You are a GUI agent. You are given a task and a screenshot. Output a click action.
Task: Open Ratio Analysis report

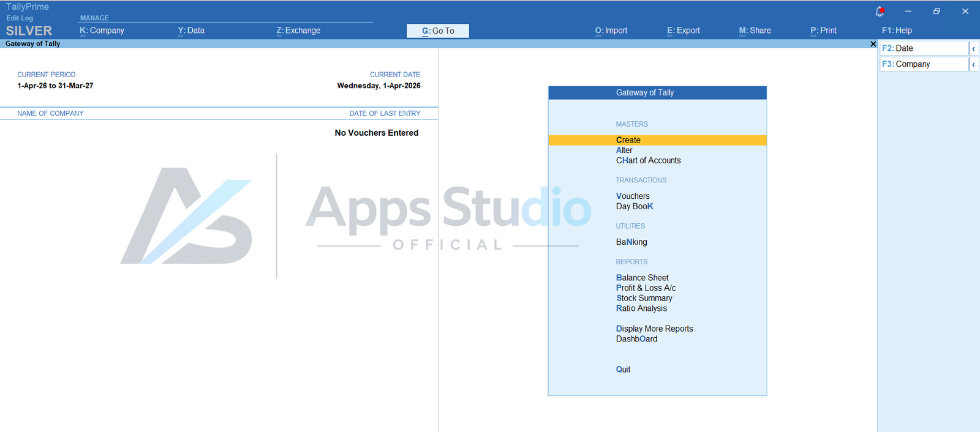coord(641,308)
